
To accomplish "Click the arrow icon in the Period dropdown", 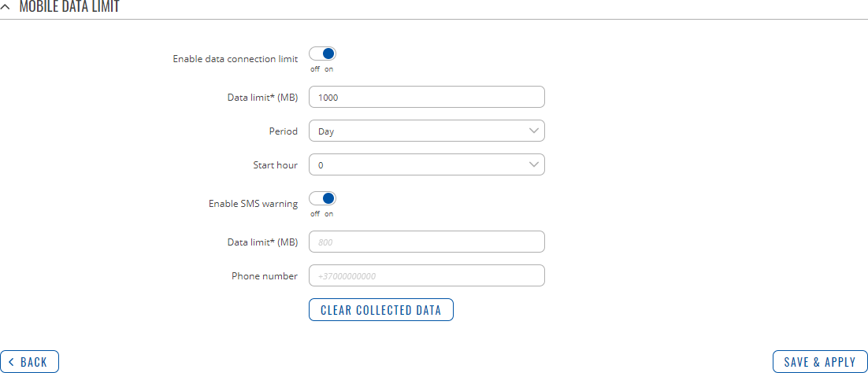I will coord(534,131).
